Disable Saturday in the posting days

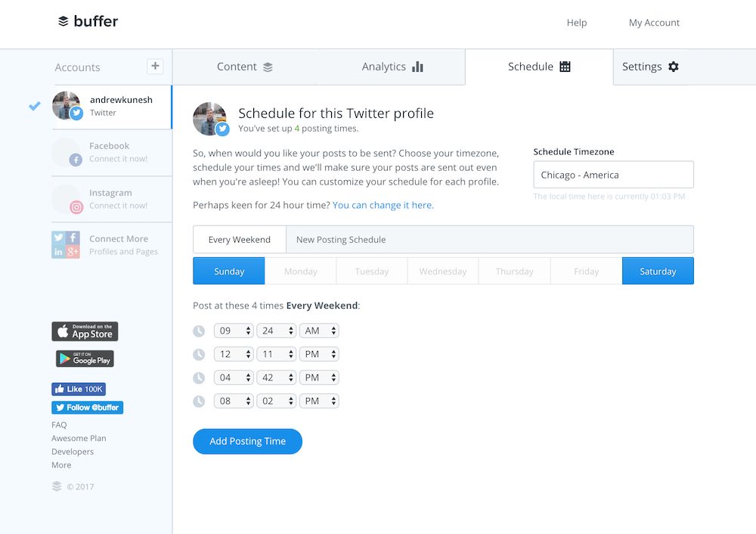click(658, 272)
